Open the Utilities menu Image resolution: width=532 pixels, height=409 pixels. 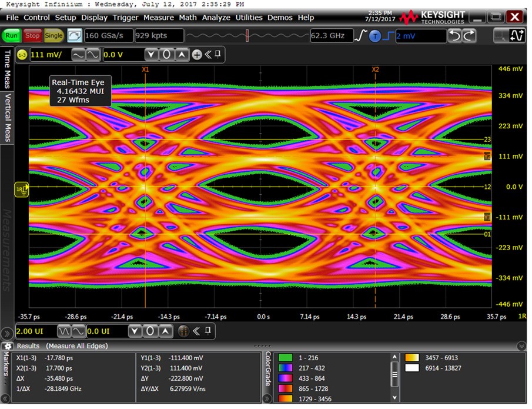pos(249,17)
